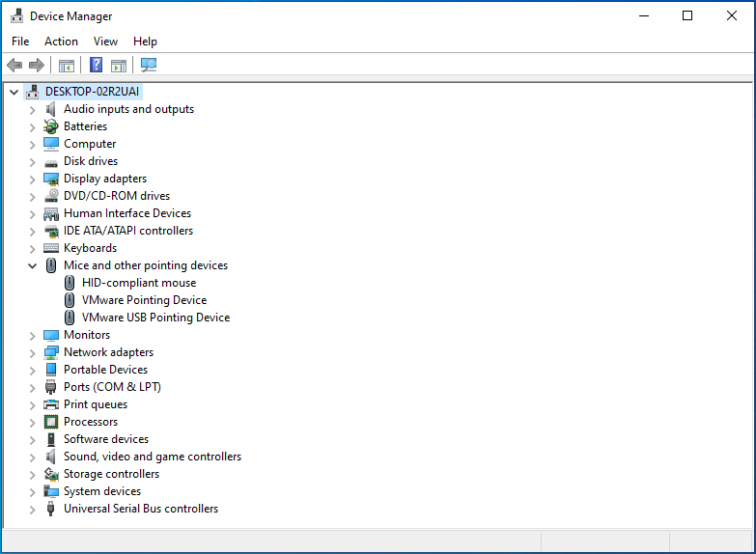The image size is (756, 554).
Task: Click the Ports (COM & LPT) plug icon
Action: [x=50, y=387]
